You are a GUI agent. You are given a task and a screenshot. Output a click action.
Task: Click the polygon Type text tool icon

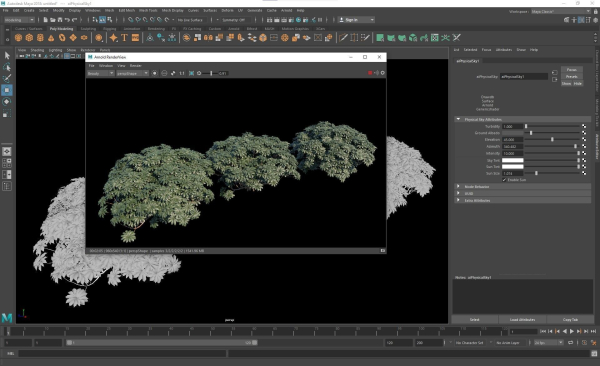coord(124,38)
